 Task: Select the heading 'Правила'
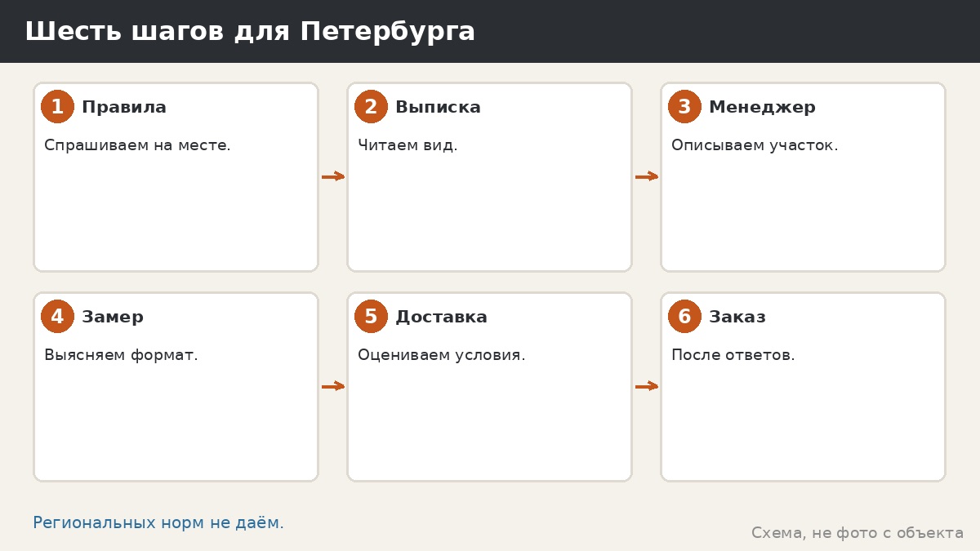(x=124, y=107)
